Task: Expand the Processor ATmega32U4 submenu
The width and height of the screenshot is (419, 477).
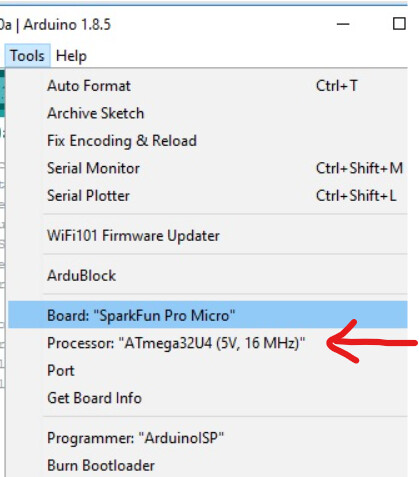Action: pyautogui.click(x=207, y=343)
